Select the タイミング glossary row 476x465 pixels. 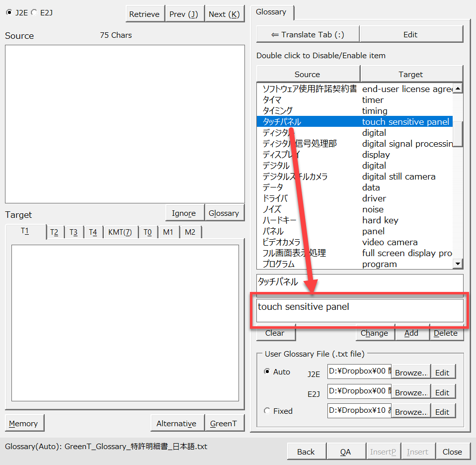[278, 111]
